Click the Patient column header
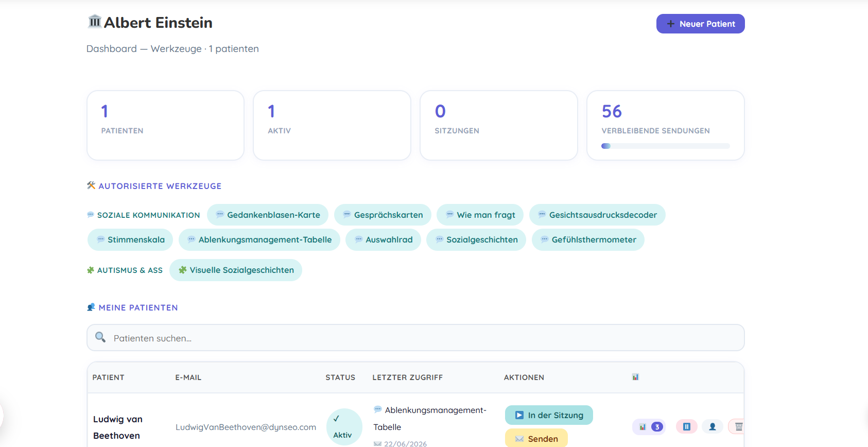This screenshot has height=447, width=868. coord(108,377)
